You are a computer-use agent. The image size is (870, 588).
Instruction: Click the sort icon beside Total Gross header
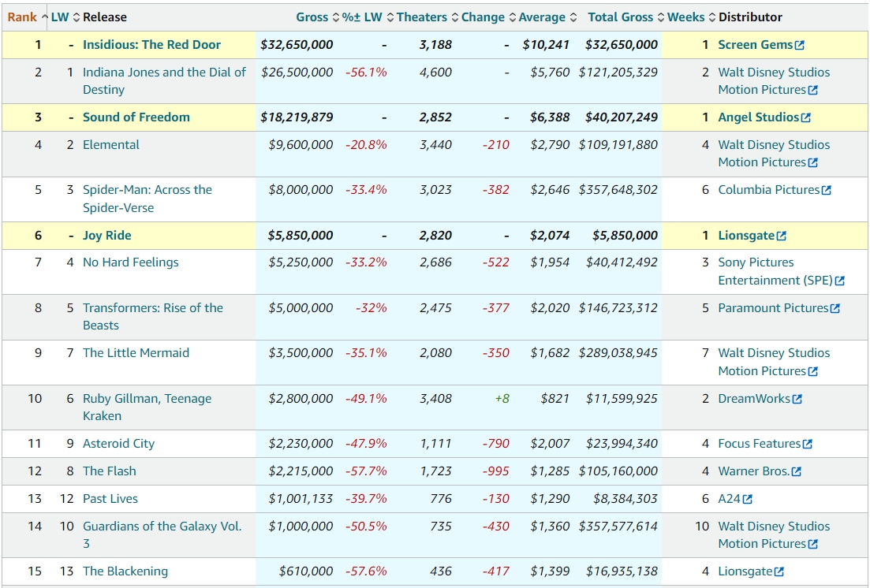pyautogui.click(x=661, y=17)
